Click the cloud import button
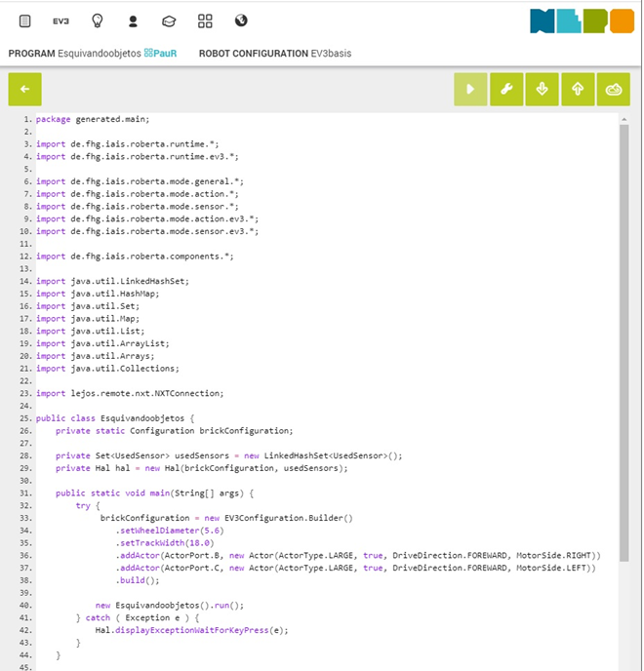Viewport: 644px width, 671px height. click(613, 89)
